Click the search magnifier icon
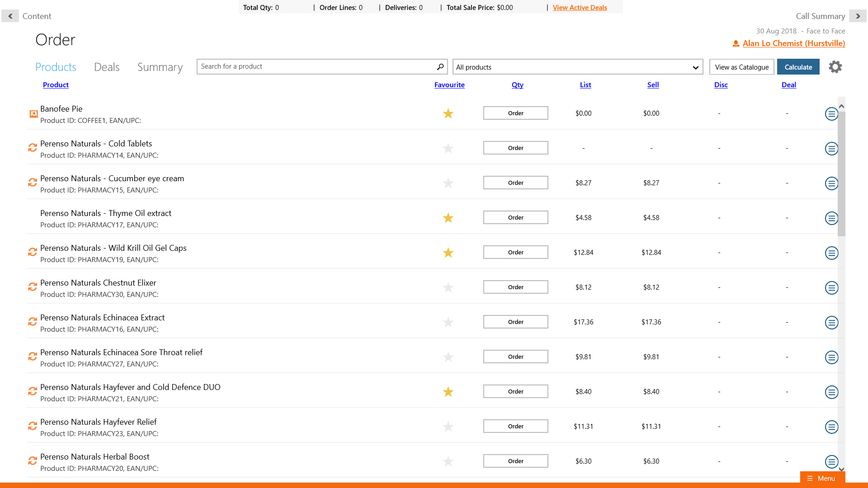The image size is (868, 488). coord(440,67)
